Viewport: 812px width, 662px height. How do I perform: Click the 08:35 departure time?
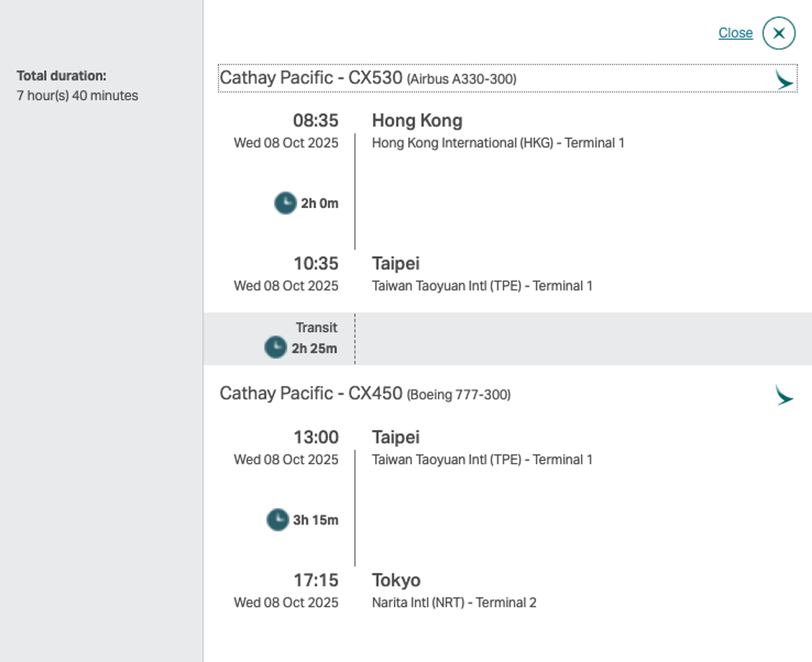[315, 120]
